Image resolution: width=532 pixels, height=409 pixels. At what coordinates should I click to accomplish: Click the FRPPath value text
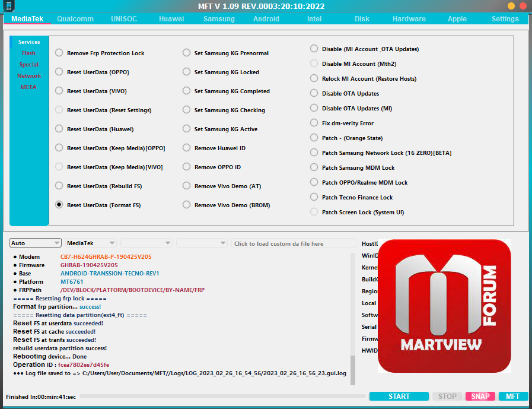point(132,290)
